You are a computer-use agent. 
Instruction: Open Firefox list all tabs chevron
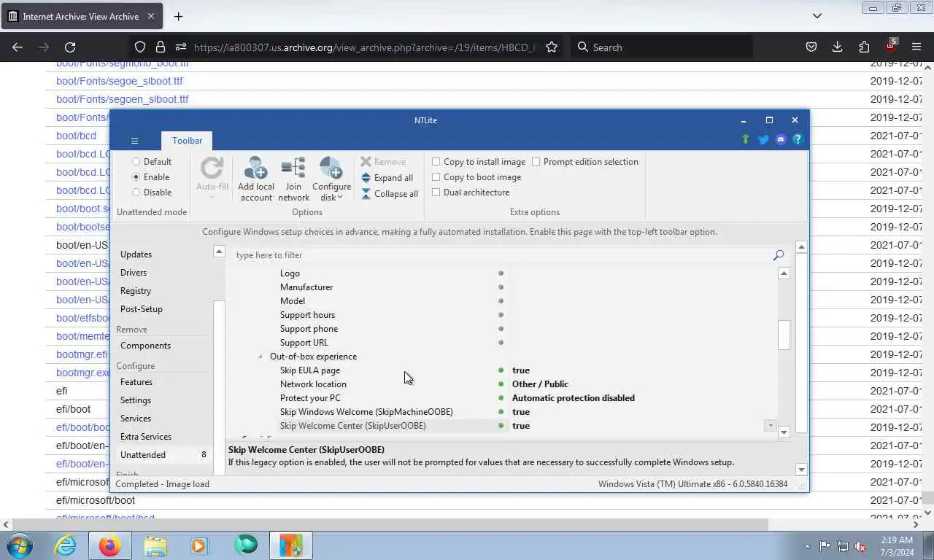817,15
